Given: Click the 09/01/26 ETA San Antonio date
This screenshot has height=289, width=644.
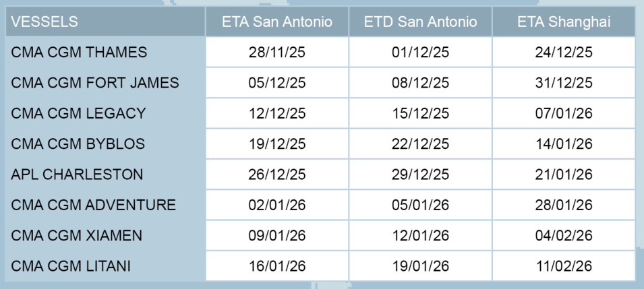Looking at the screenshot, I should (x=277, y=236).
